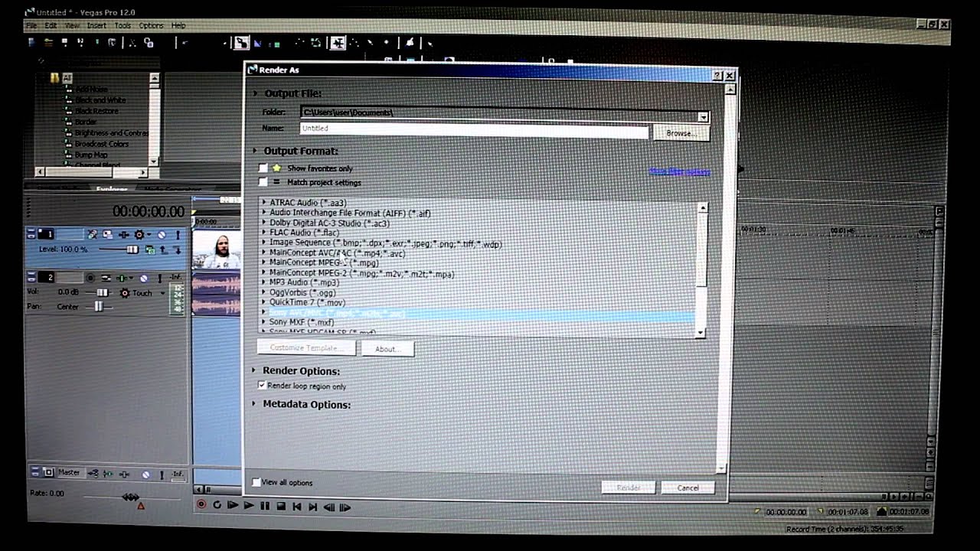
Task: Click the Browse... button
Action: click(680, 133)
